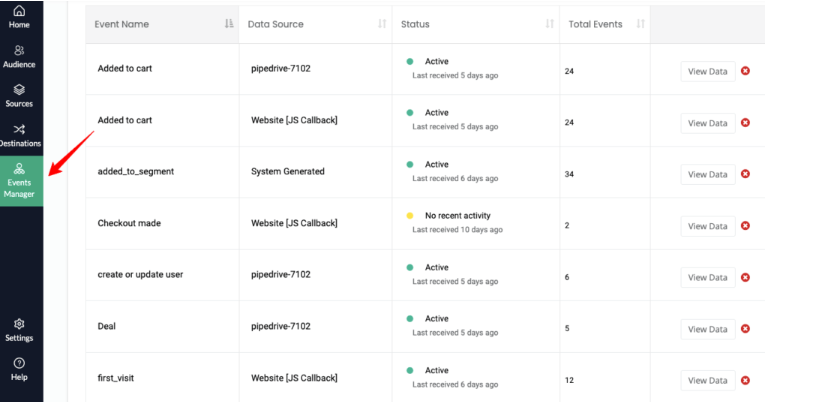This screenshot has height=402, width=826.
Task: Click Website [JS Callback] in first_visit row
Action: (x=294, y=378)
